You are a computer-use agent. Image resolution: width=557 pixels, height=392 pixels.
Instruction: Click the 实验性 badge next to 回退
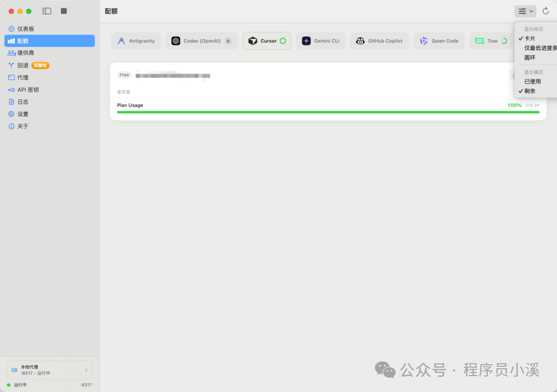click(41, 65)
